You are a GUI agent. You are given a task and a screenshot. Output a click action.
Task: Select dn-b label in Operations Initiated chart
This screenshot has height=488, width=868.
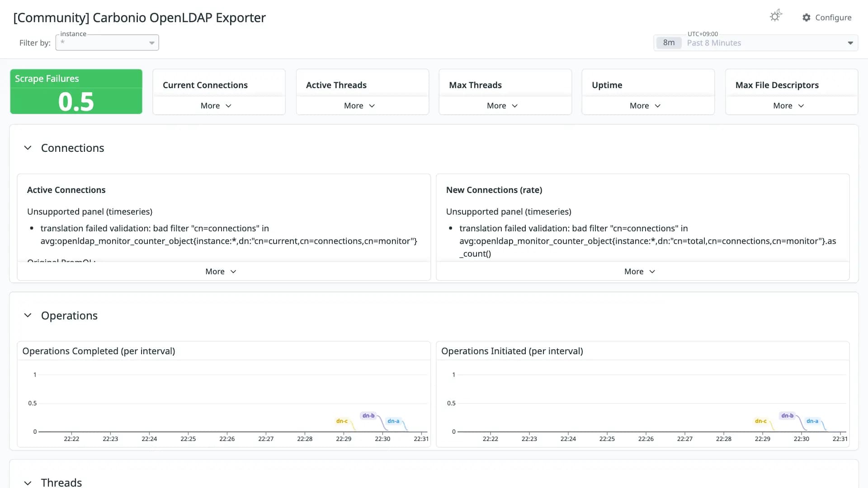point(788,416)
